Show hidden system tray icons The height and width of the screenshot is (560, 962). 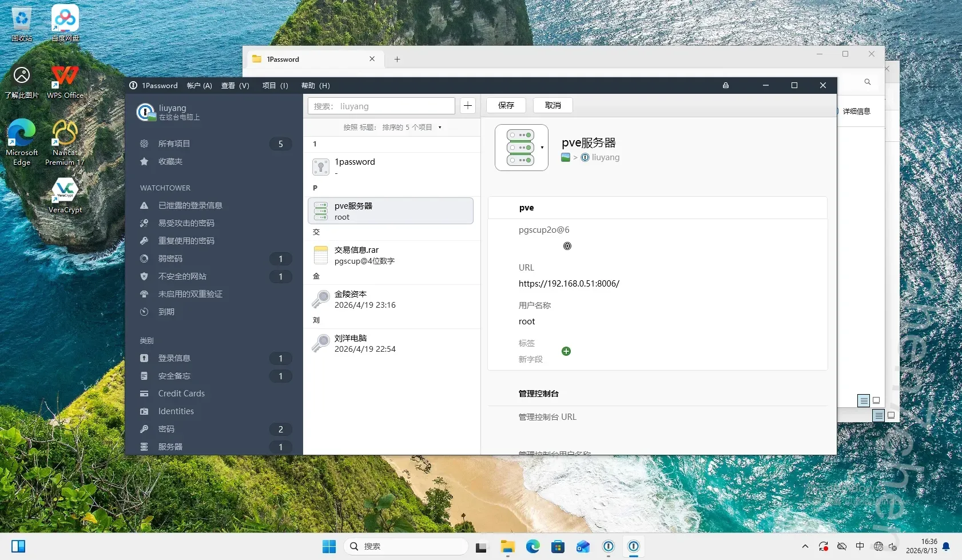point(805,546)
